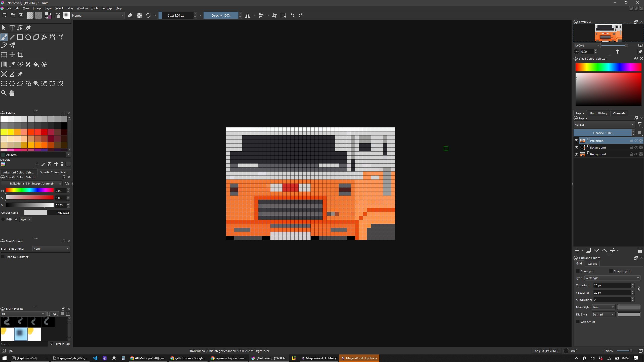Click the brush Tag button
The height and width of the screenshot is (362, 644).
click(x=53, y=314)
